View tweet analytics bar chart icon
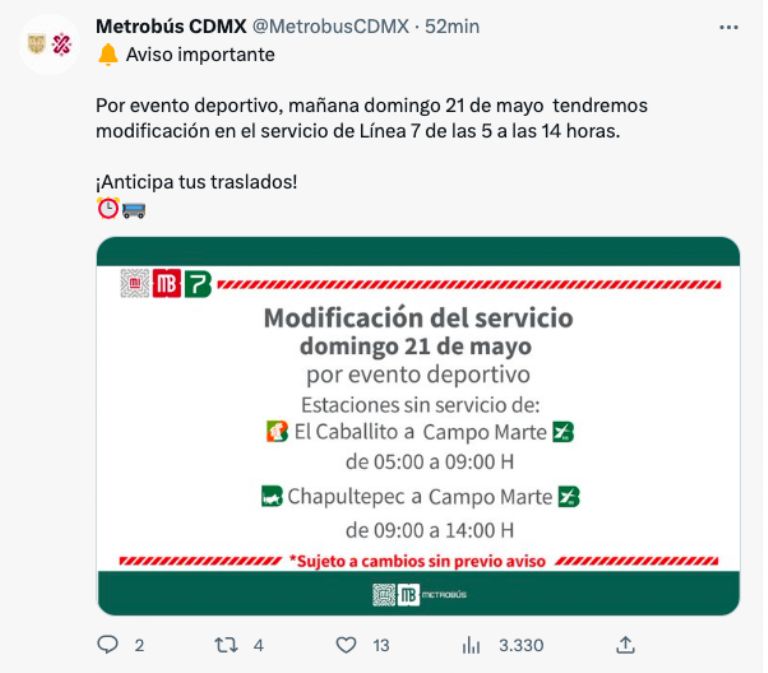Image resolution: width=768 pixels, height=673 pixels. (471, 645)
